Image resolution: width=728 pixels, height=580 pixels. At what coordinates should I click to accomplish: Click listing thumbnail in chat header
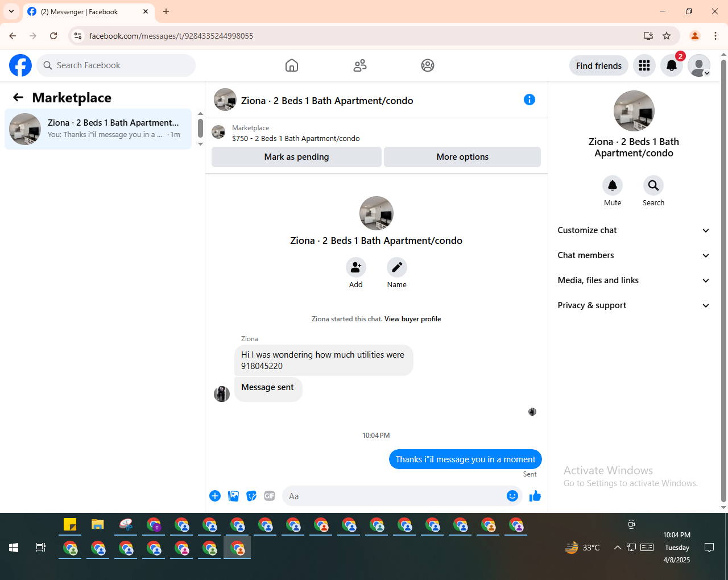click(225, 100)
